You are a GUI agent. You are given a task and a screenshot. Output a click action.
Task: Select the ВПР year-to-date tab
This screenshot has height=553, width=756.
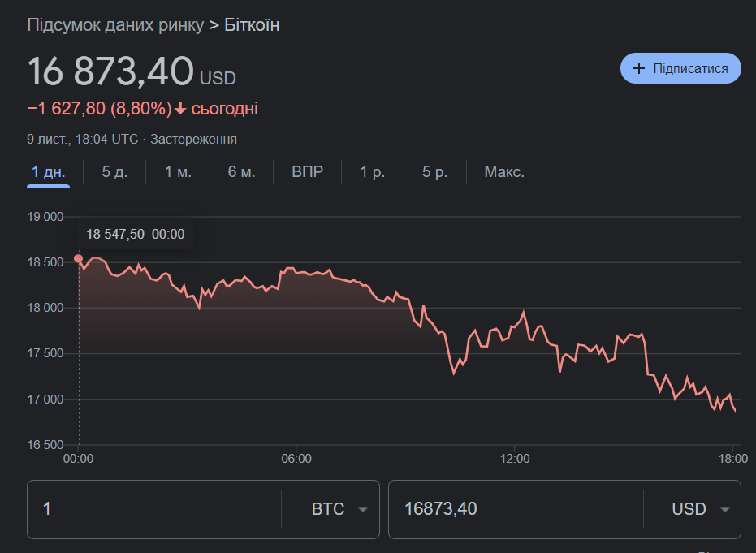coord(307,172)
